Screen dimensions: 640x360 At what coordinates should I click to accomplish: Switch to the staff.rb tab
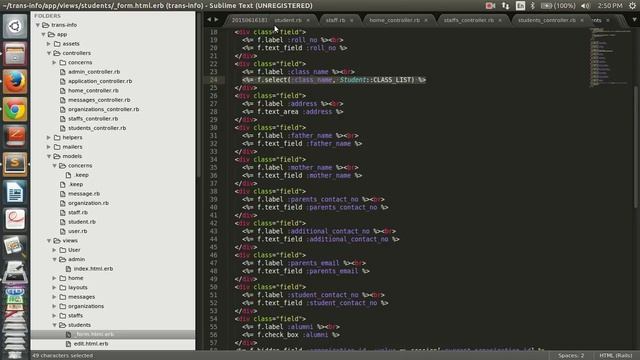pyautogui.click(x=335, y=20)
